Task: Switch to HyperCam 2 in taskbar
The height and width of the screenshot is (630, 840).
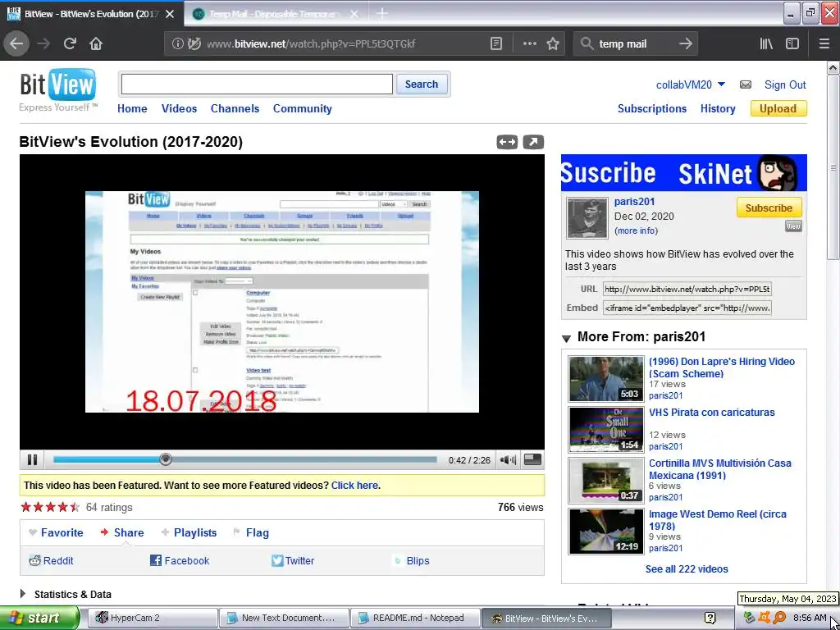Action: point(153,618)
